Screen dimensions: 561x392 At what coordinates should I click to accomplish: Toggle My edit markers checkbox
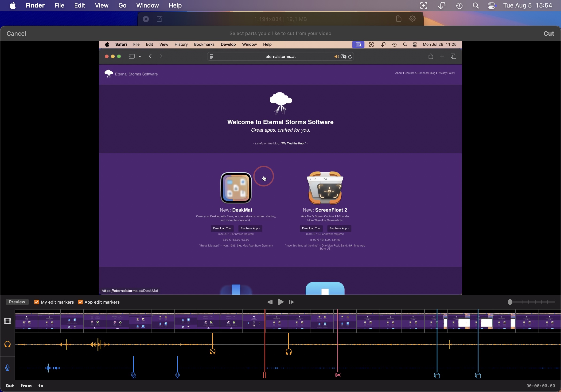coord(37,302)
